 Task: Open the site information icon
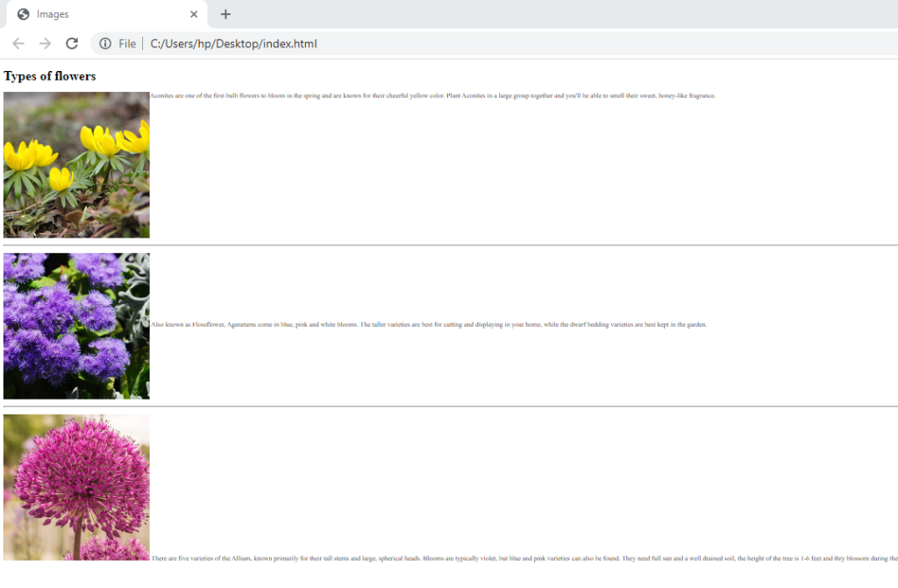pos(104,44)
